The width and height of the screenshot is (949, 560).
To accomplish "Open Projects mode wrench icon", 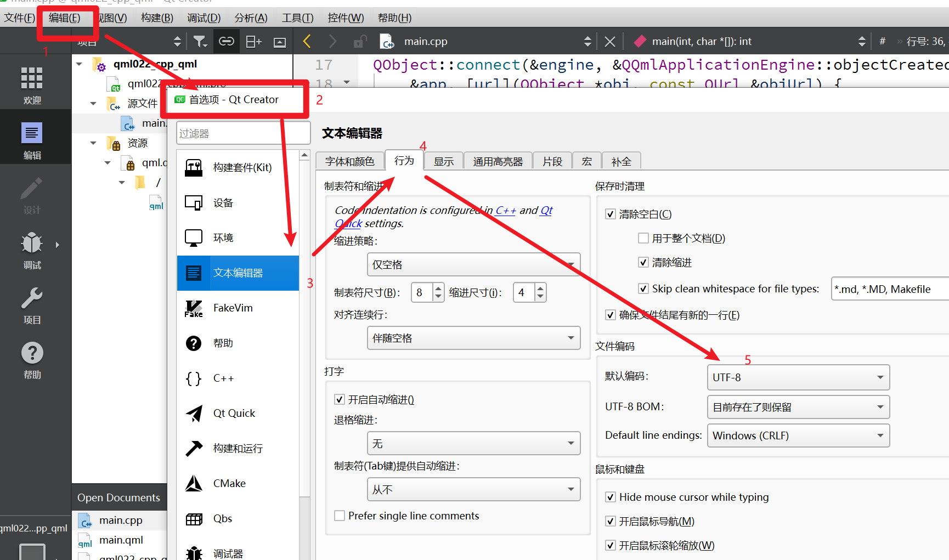I will coord(32,304).
